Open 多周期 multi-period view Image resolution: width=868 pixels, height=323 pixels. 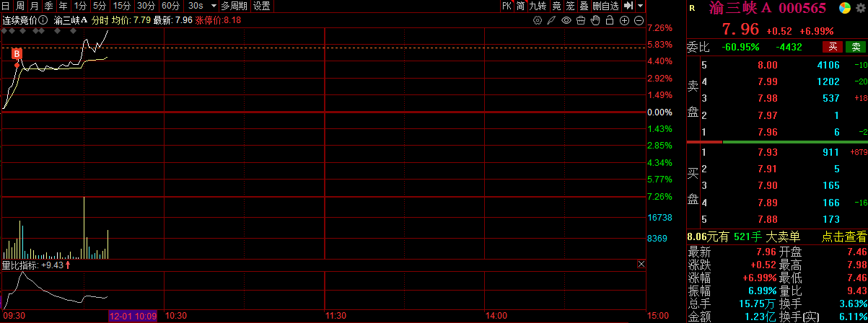tap(234, 6)
